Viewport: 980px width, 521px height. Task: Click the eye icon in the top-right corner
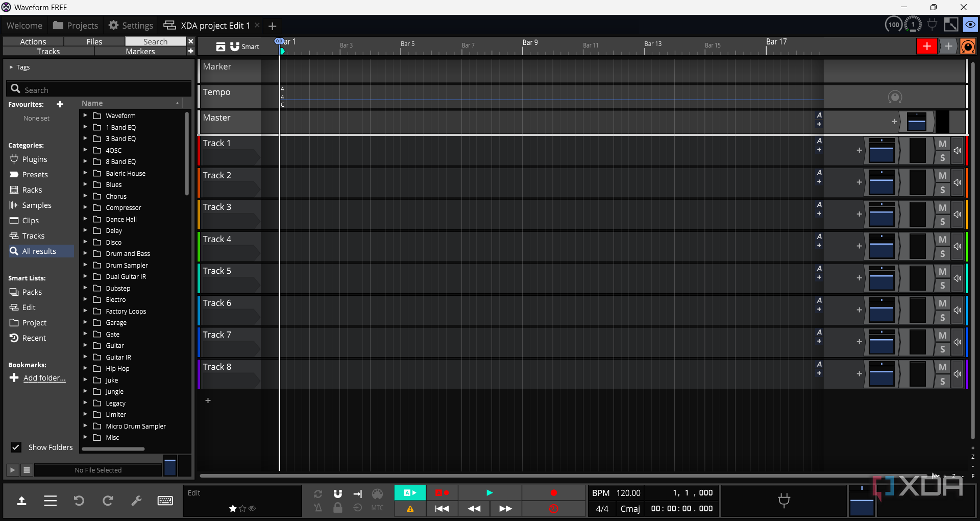[x=970, y=25]
